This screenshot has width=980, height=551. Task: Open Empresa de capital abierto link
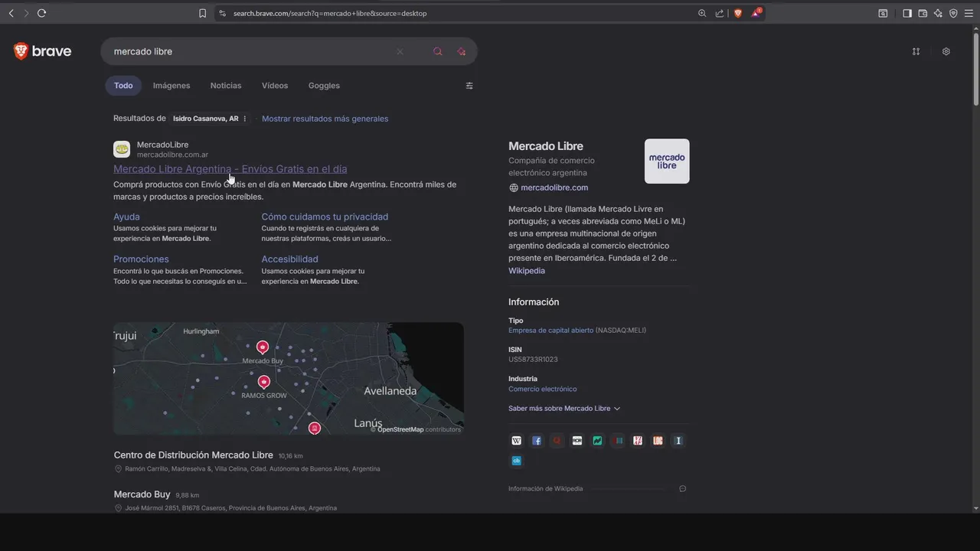coord(550,331)
